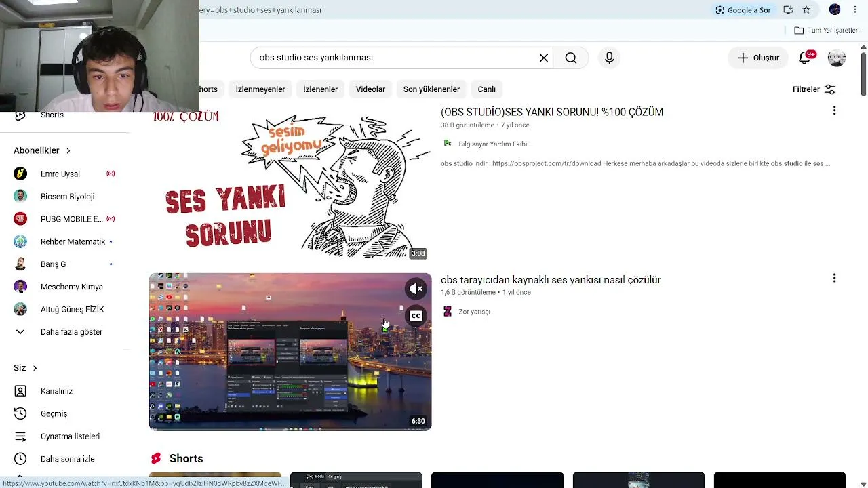Click the Google'a Sor button

743,9
